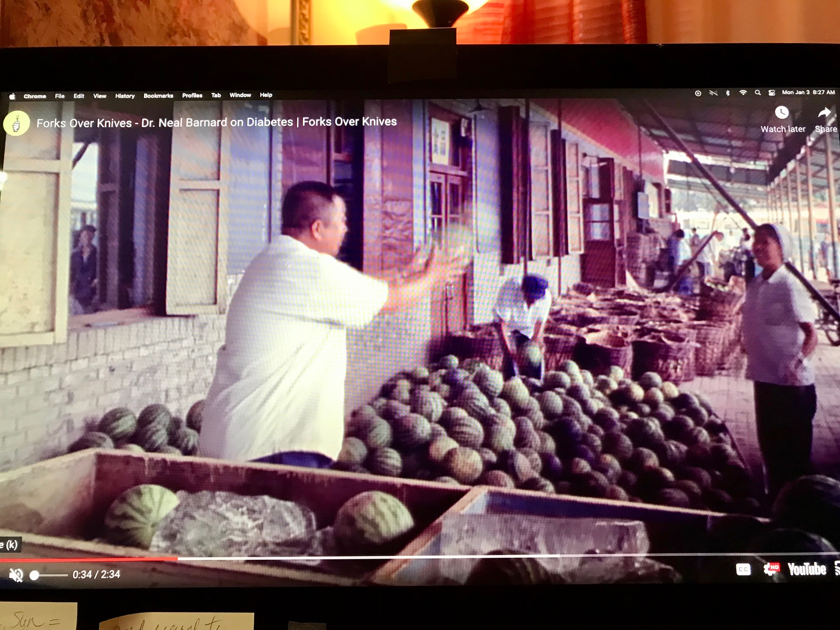The height and width of the screenshot is (630, 840).
Task: Toggle closed captions CC button
Action: point(743,569)
